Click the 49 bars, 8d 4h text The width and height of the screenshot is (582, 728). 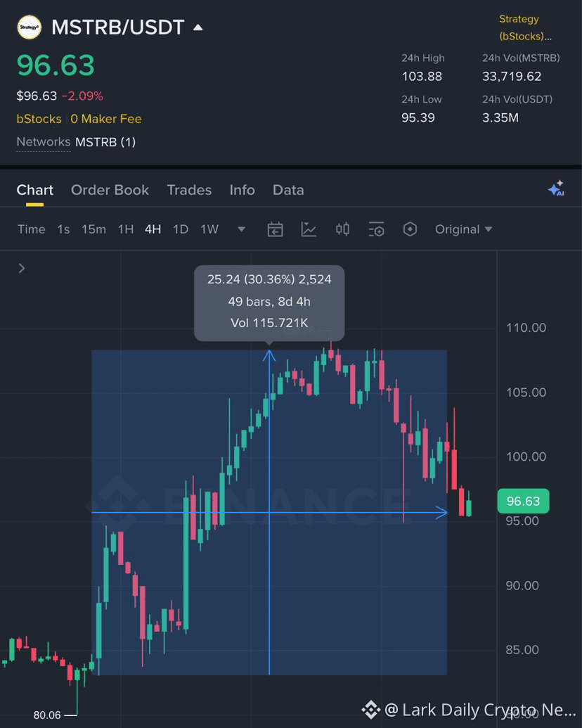[269, 302]
